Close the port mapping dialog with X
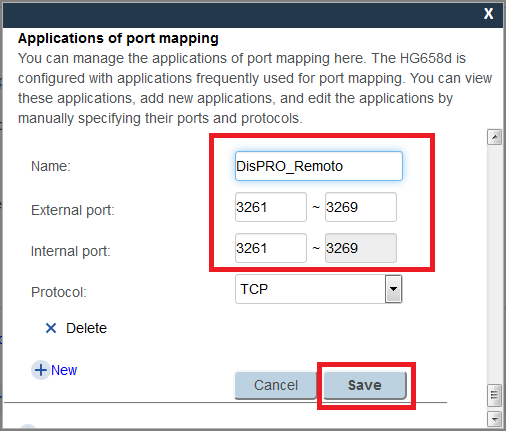The height and width of the screenshot is (431, 506). (x=489, y=14)
